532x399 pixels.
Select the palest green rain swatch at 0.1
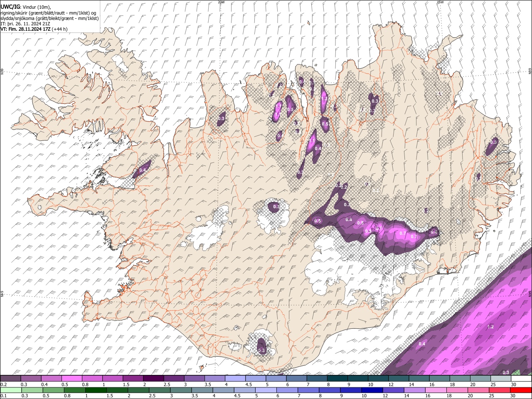pos(10,390)
